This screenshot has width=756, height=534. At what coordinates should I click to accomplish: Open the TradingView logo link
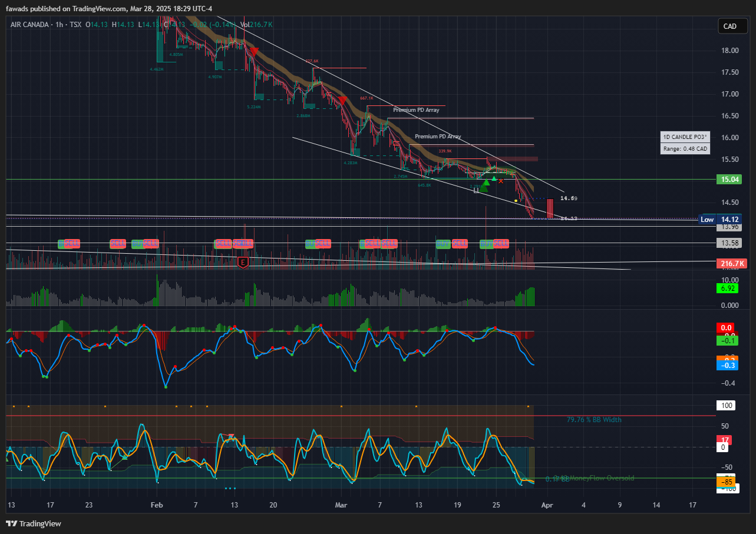tap(34, 523)
